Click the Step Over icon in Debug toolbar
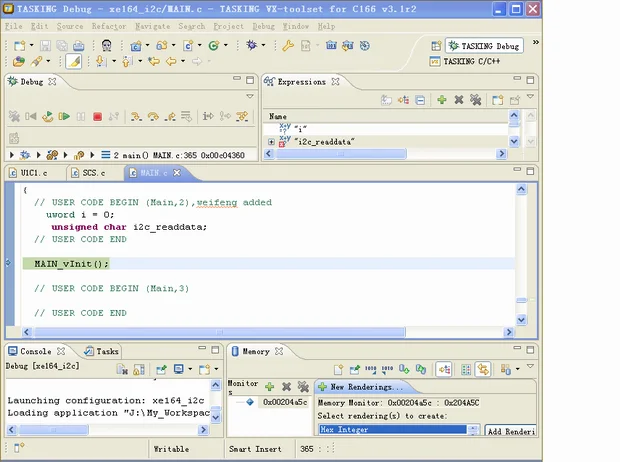Image resolution: width=620 pixels, height=462 pixels. click(x=153, y=116)
